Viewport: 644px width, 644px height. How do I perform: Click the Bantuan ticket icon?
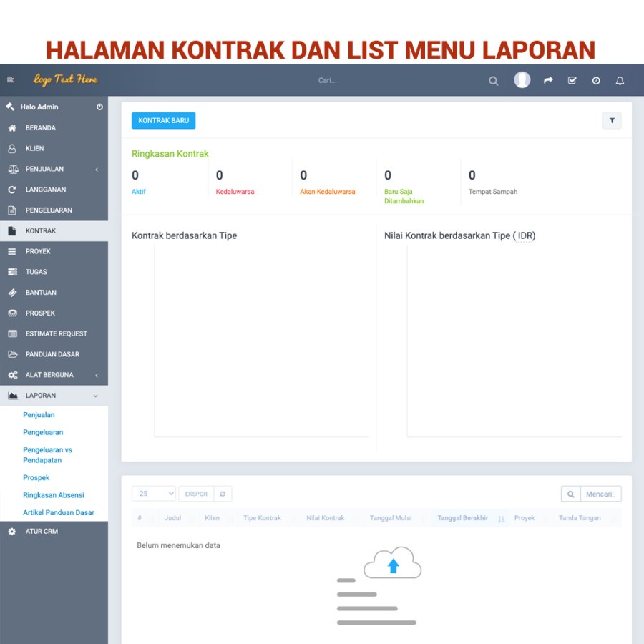[x=12, y=292]
